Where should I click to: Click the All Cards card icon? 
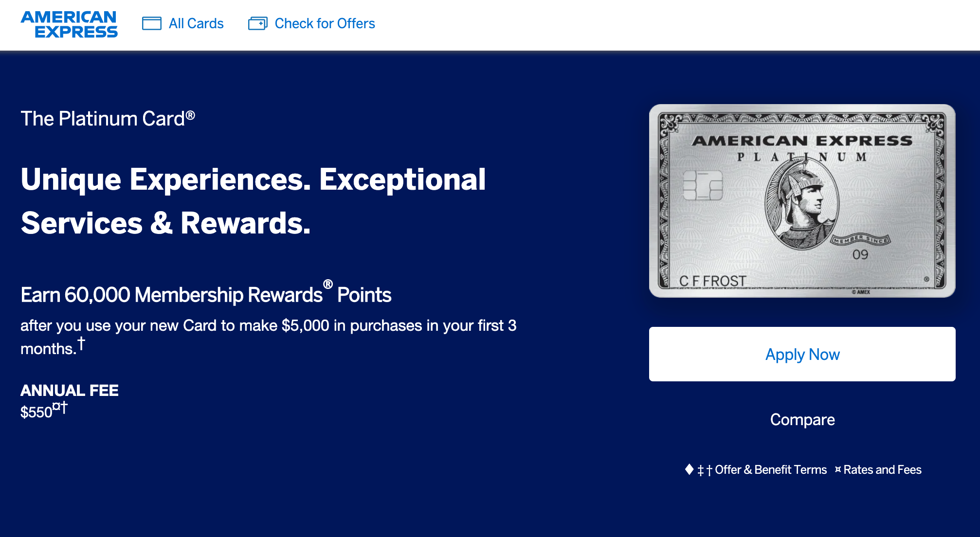pos(152,23)
